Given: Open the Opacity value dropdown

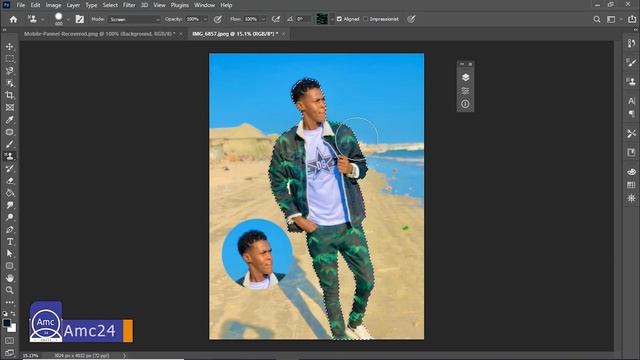Looking at the screenshot, I should (x=205, y=19).
